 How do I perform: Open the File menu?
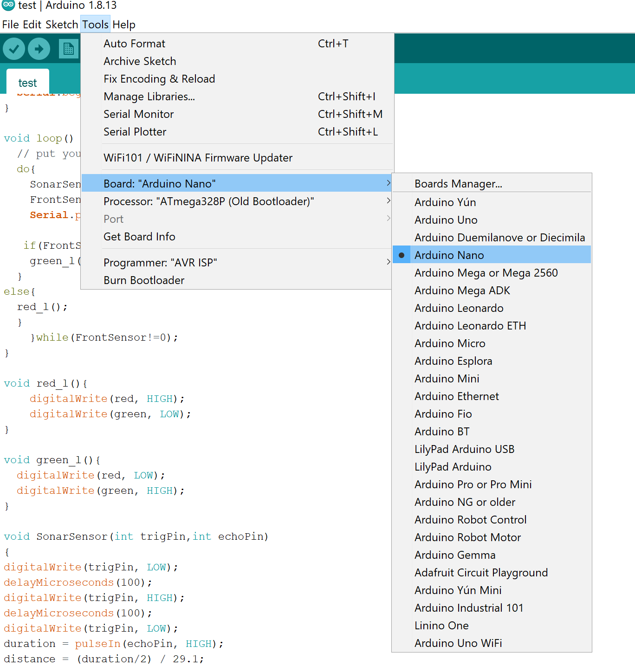[11, 25]
